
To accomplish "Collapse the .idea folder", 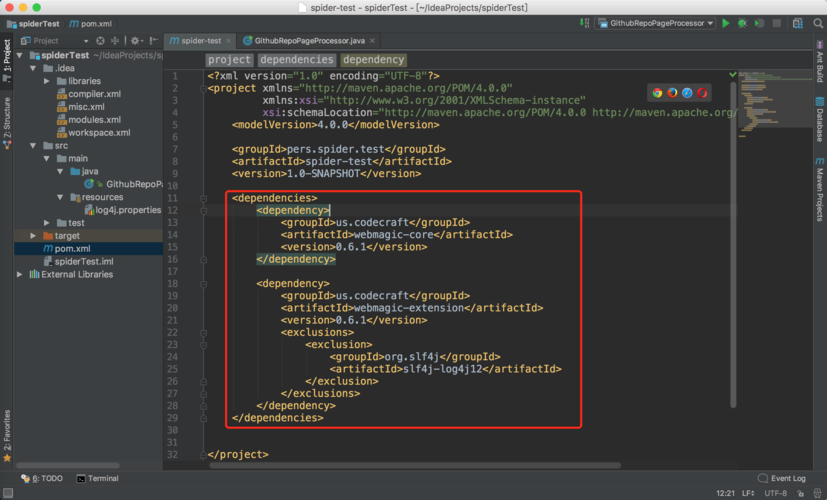I will click(33, 68).
